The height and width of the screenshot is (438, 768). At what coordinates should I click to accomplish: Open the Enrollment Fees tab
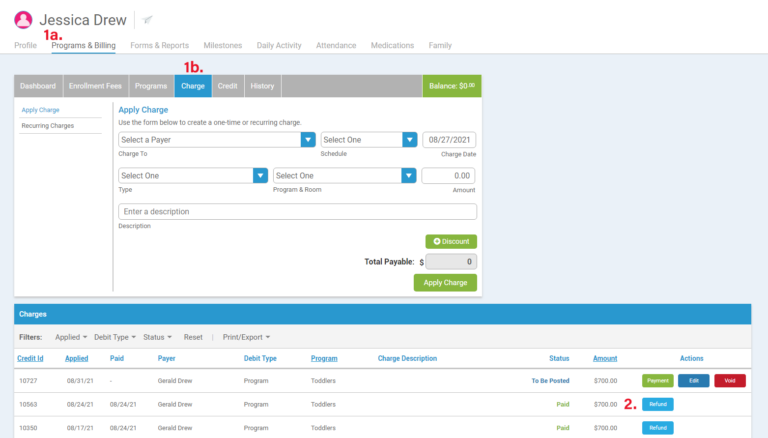96,86
